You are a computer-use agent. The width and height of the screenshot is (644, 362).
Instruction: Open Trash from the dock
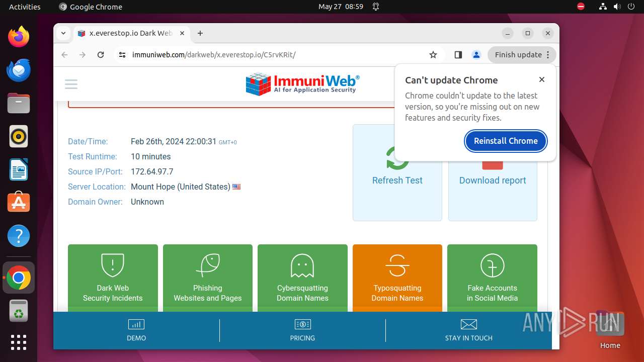[19, 311]
